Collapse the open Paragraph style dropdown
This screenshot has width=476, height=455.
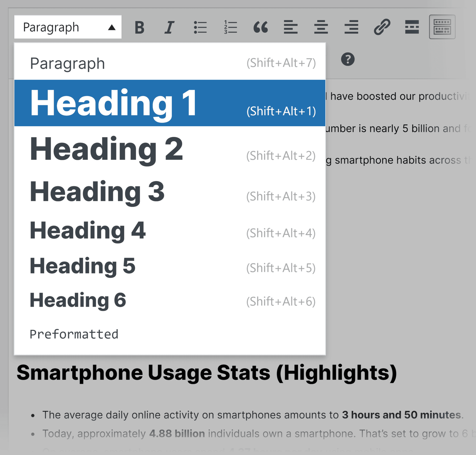pyautogui.click(x=67, y=27)
